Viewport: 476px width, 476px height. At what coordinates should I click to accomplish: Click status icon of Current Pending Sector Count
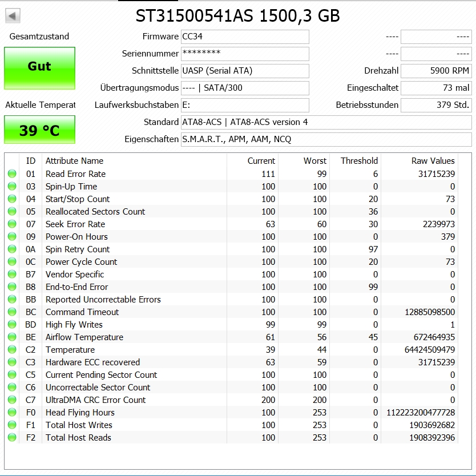click(x=12, y=374)
